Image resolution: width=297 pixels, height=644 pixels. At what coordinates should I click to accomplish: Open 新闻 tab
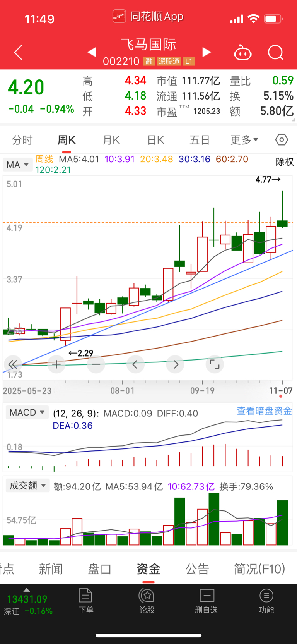click(x=51, y=569)
